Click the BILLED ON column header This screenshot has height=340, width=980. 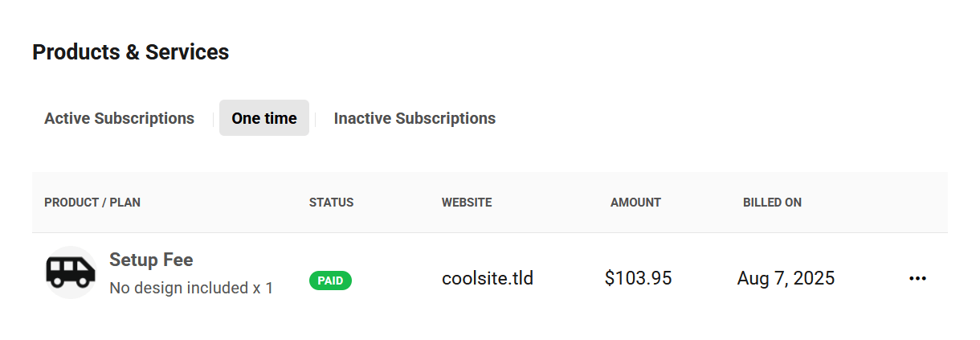click(x=772, y=203)
